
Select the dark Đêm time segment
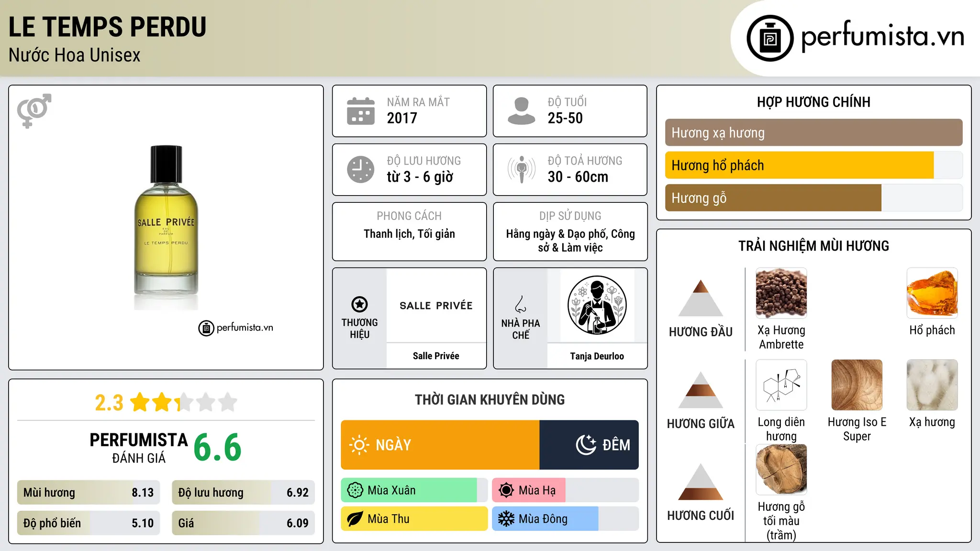(589, 445)
